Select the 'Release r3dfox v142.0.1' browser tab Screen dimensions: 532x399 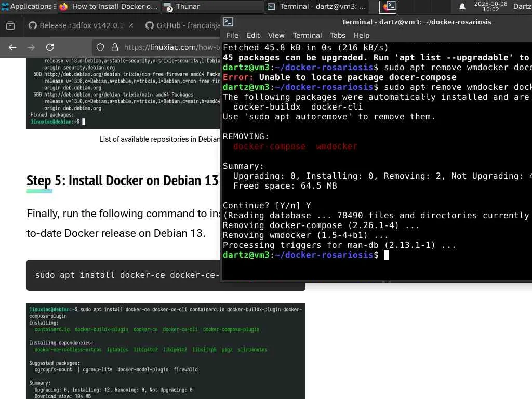tap(81, 25)
